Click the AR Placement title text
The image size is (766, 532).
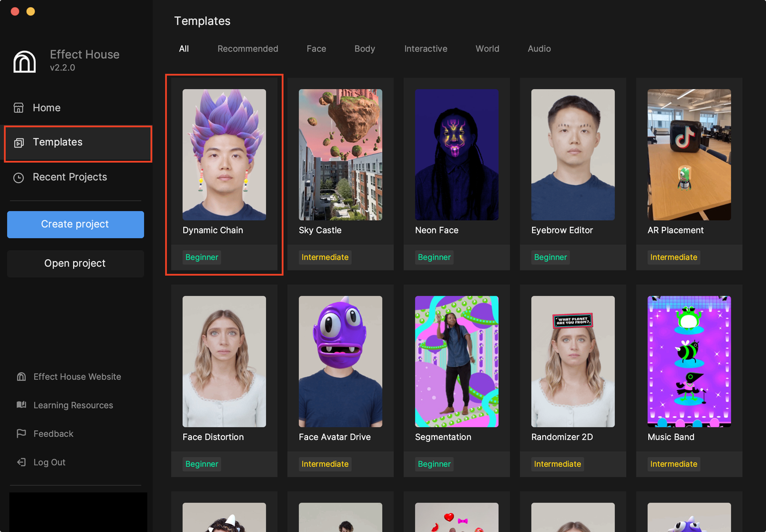click(676, 230)
